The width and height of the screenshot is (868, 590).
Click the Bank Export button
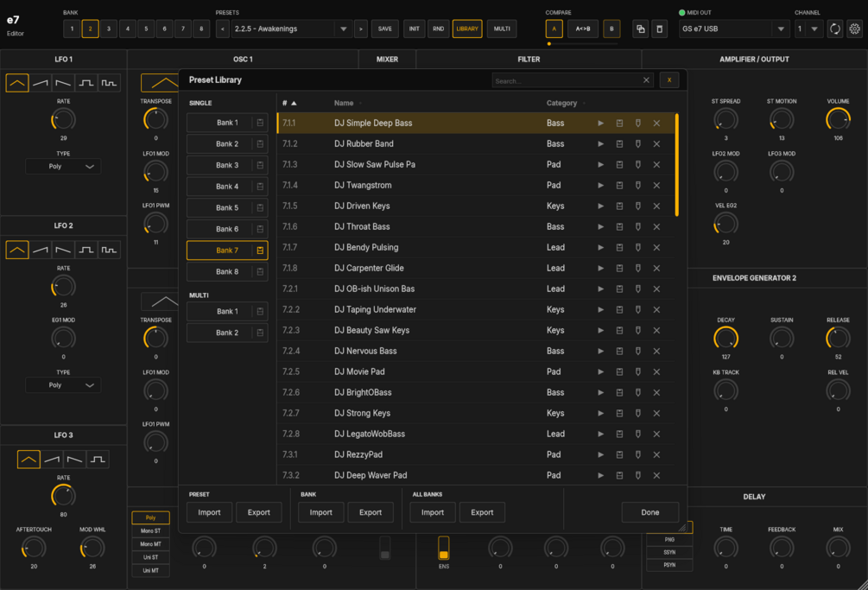371,512
